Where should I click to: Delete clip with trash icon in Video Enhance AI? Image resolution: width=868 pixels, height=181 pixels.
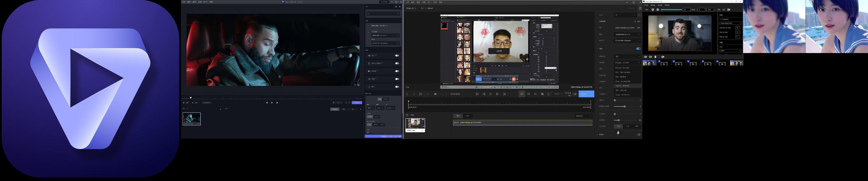tap(655, 57)
